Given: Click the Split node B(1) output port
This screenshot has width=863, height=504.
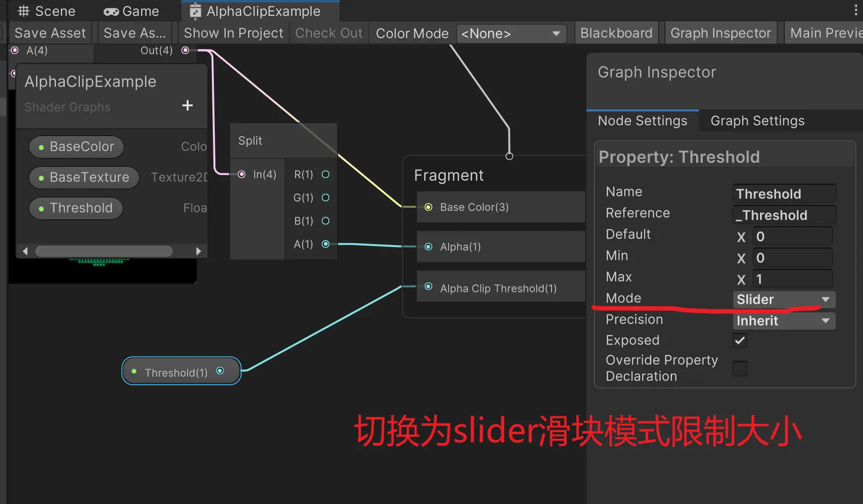Looking at the screenshot, I should pyautogui.click(x=326, y=221).
